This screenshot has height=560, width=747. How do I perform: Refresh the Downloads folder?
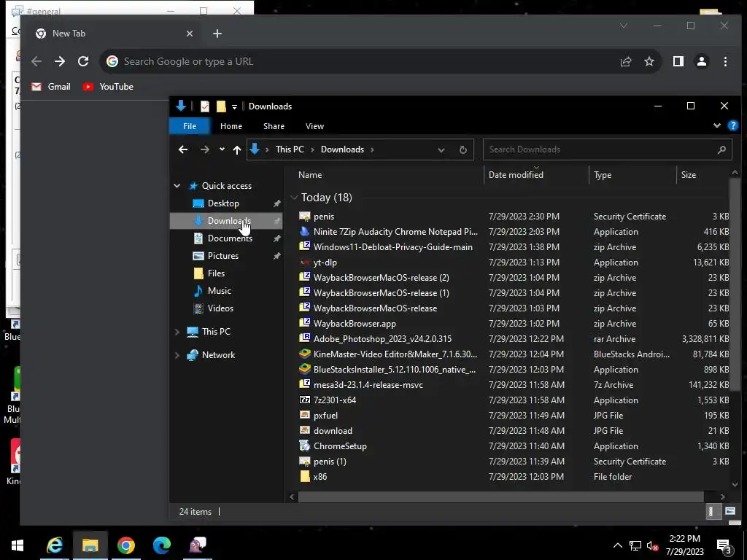(x=462, y=149)
